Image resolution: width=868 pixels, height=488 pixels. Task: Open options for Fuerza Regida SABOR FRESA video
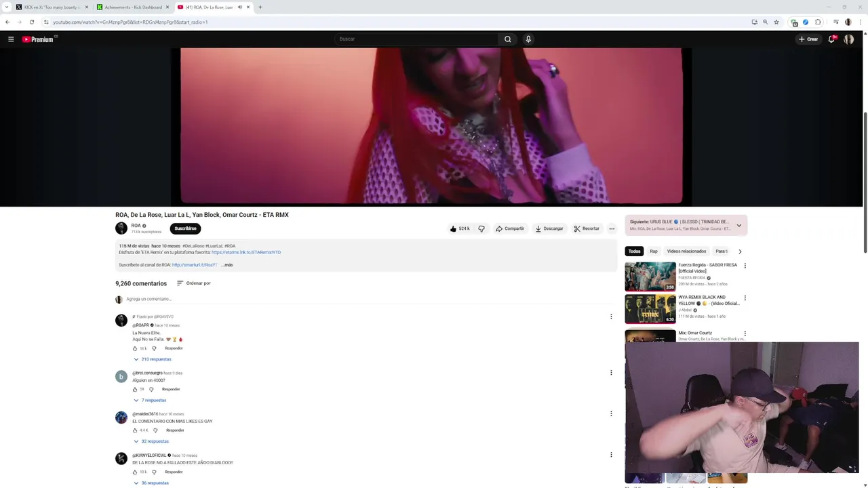745,266
